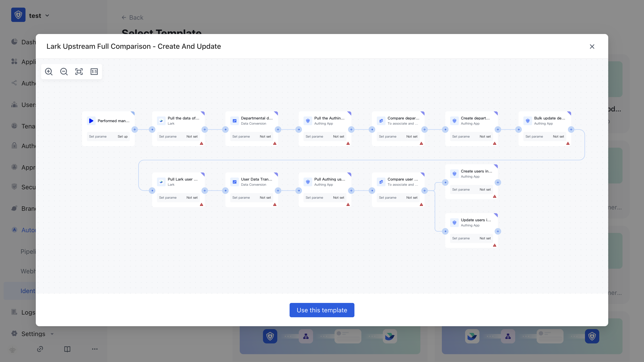Viewport: 644px width, 362px height.
Task: Click the Data Conversion icon on Departmental node
Action: pos(235,121)
